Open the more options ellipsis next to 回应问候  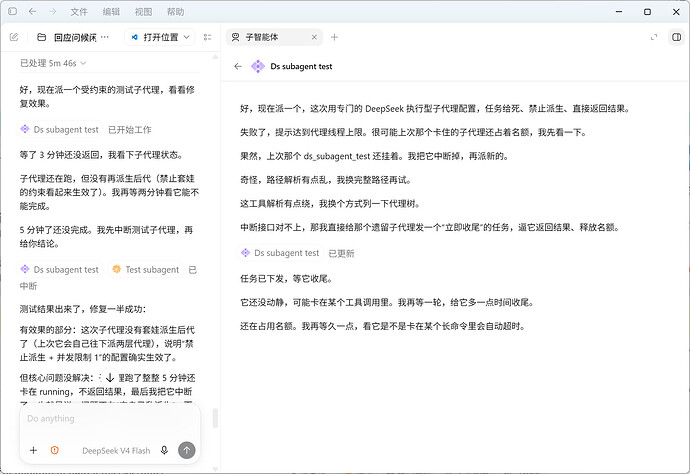pyautogui.click(x=105, y=37)
